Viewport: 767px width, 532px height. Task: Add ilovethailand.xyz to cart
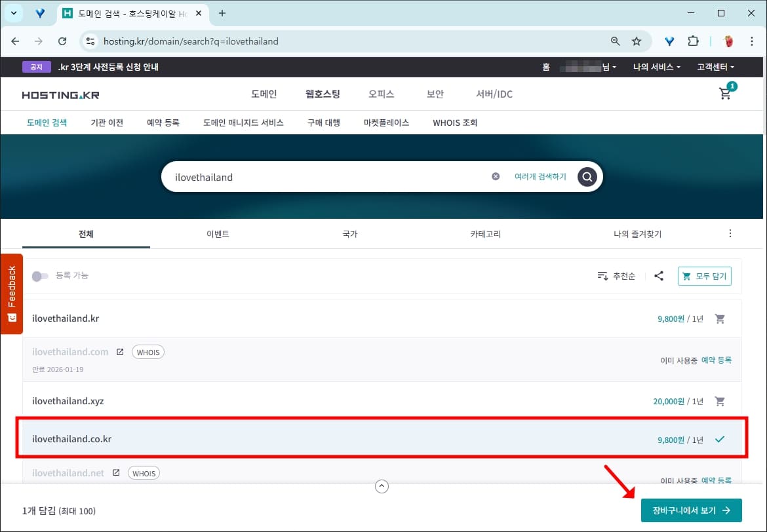click(720, 402)
